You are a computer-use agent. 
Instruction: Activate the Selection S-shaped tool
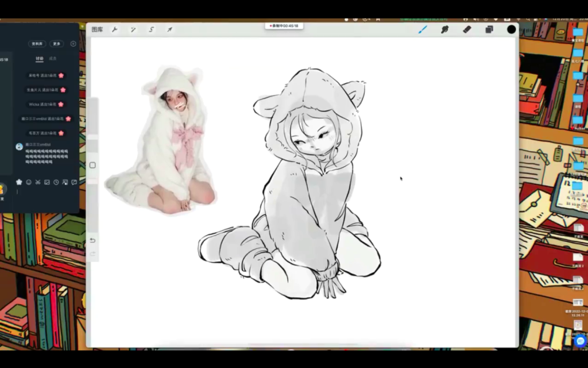152,29
